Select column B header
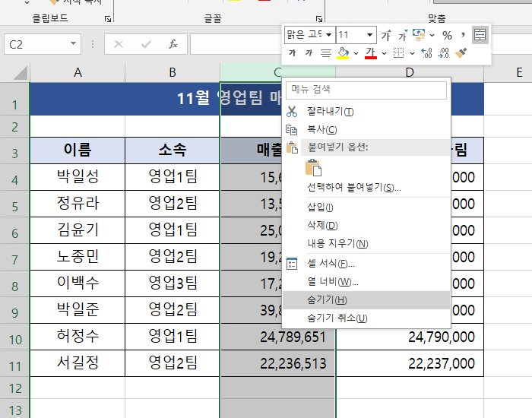Image resolution: width=532 pixels, height=418 pixels. pos(173,72)
